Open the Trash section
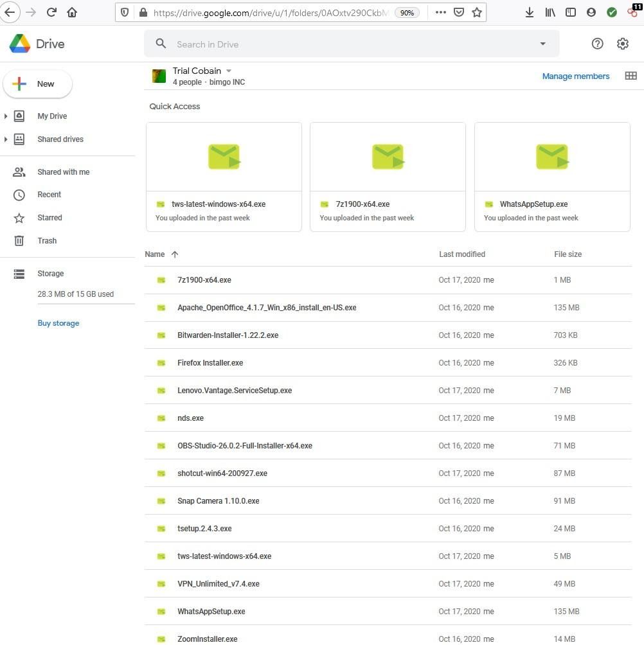Screen dimensions: 644x645 pyautogui.click(x=47, y=241)
